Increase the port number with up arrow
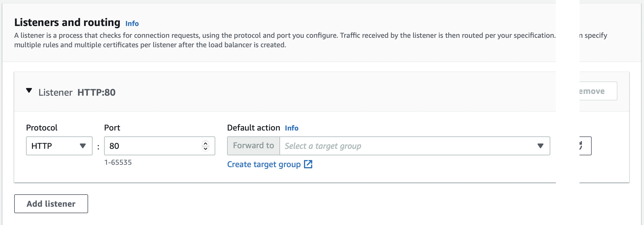This screenshot has height=225, width=644. (x=206, y=143)
